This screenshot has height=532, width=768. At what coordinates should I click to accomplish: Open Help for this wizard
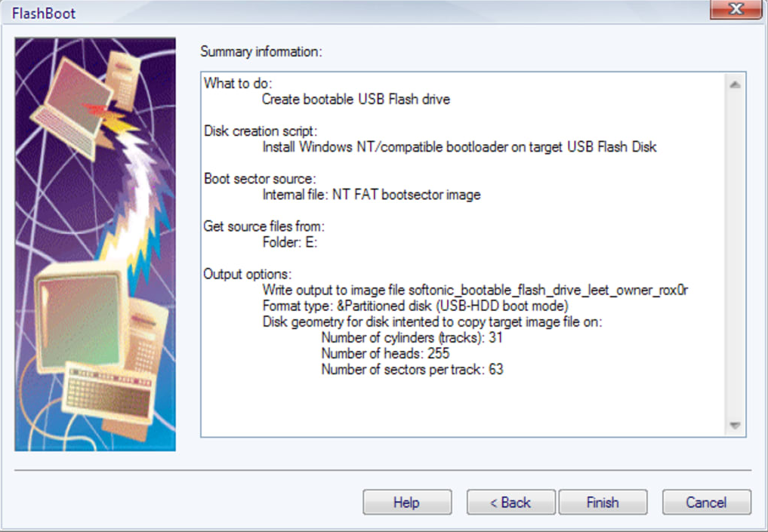pos(407,502)
